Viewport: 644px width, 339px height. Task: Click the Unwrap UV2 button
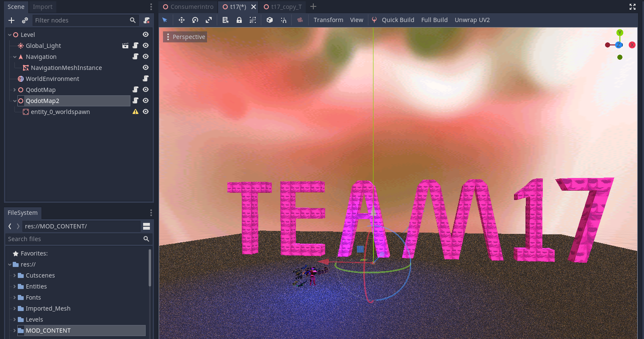pyautogui.click(x=472, y=20)
